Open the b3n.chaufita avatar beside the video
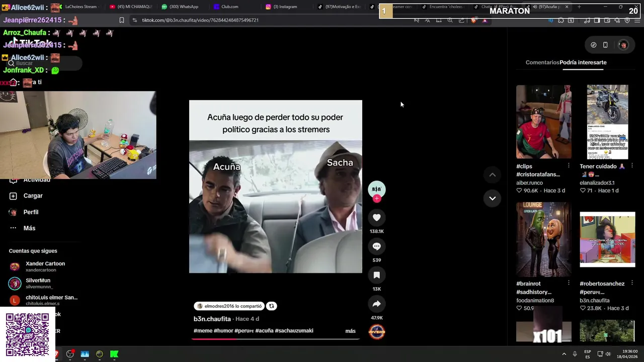The height and width of the screenshot is (362, 644). point(376,189)
